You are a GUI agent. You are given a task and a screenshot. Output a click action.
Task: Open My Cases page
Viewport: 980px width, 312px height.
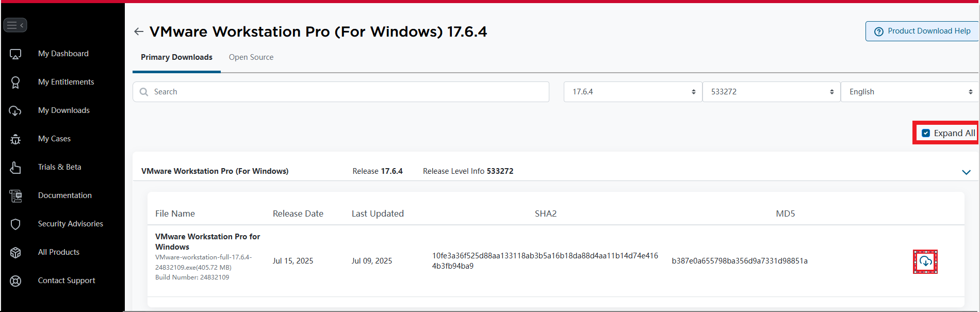(x=54, y=139)
